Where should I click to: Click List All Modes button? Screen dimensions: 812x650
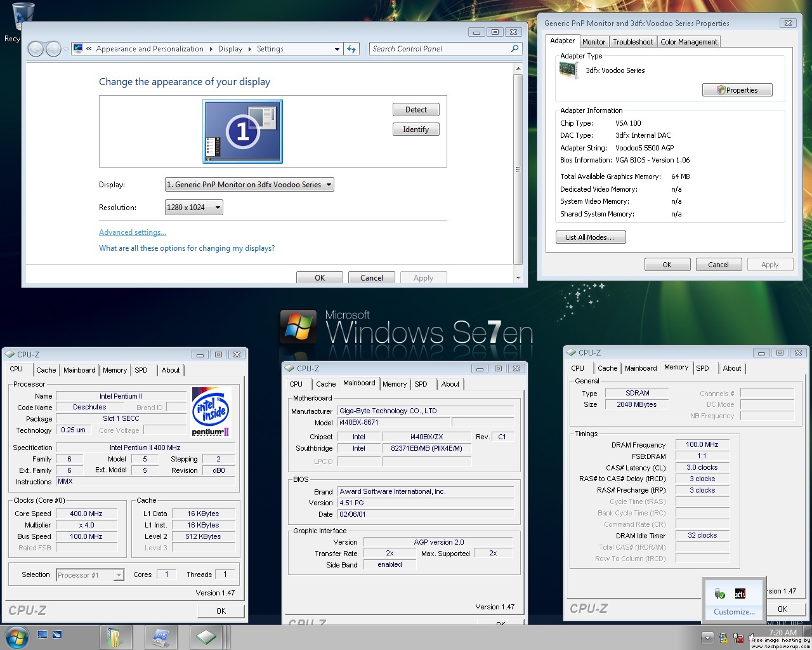pos(591,237)
